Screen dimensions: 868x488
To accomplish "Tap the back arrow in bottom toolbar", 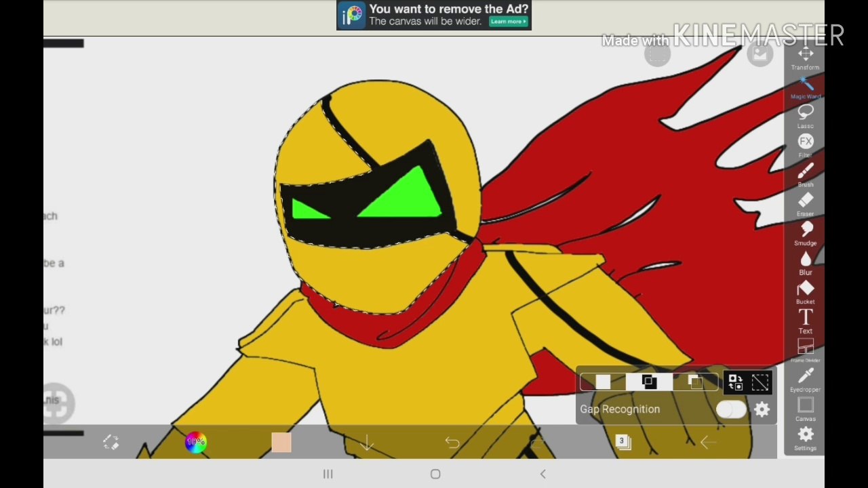I will point(707,443).
